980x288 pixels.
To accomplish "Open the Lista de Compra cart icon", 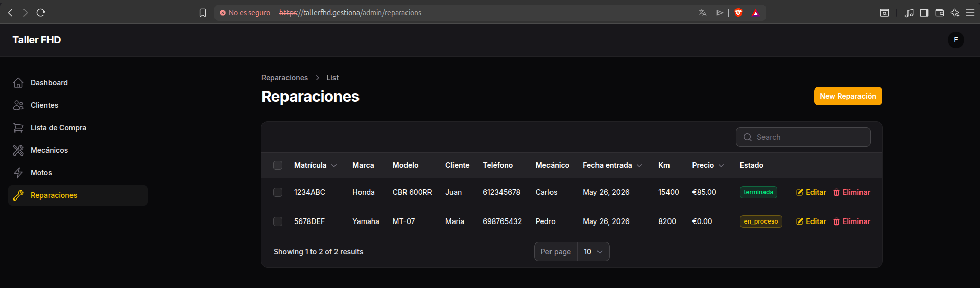I will point(18,128).
